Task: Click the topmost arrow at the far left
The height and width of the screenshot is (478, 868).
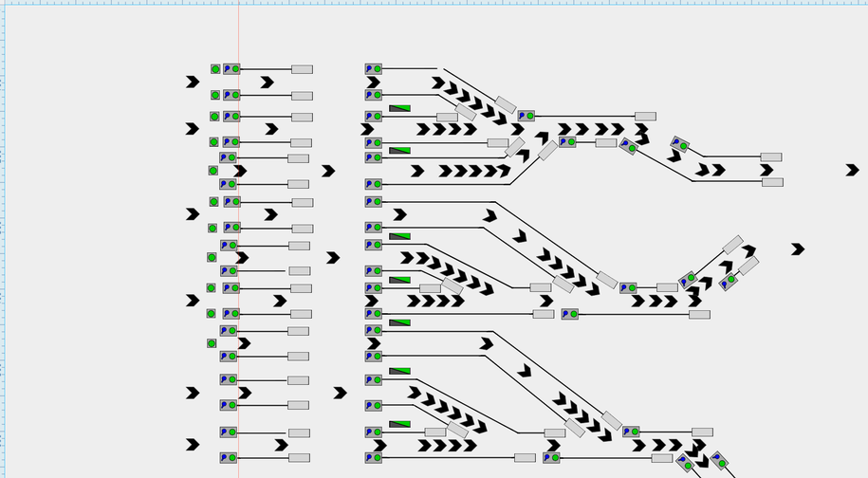Action: [193, 83]
